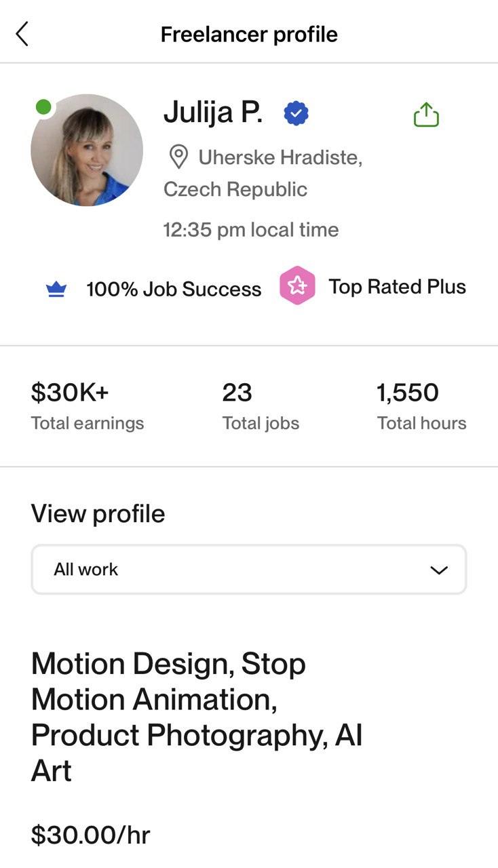498x868 pixels.
Task: Tap the green share icon
Action: click(x=426, y=115)
